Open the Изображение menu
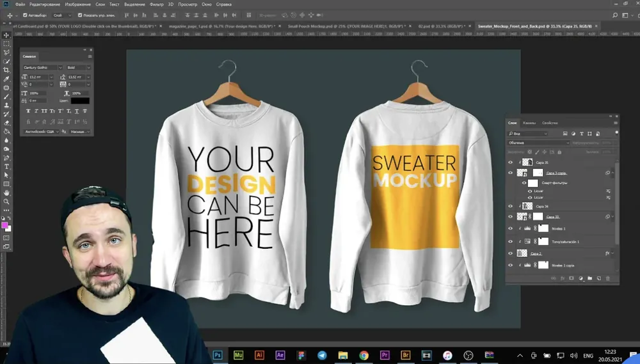 pyautogui.click(x=77, y=4)
